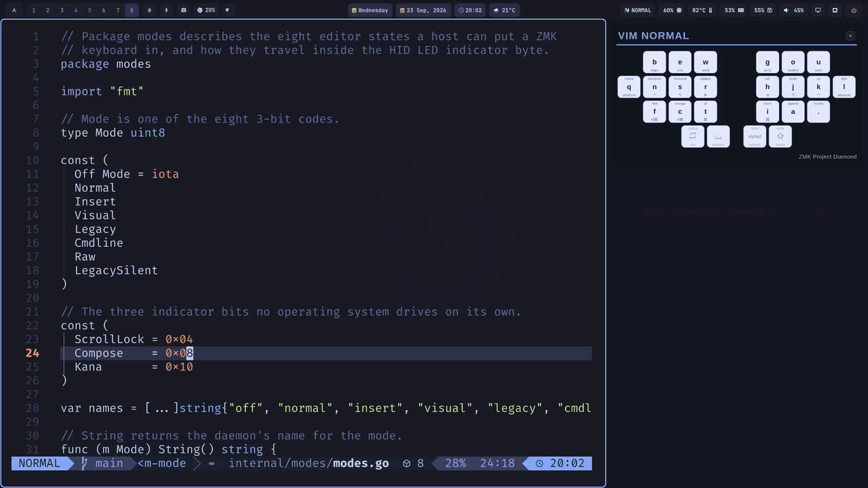Click the 's' surround key
Image resolution: width=868 pixels, height=488 pixels.
680,87
